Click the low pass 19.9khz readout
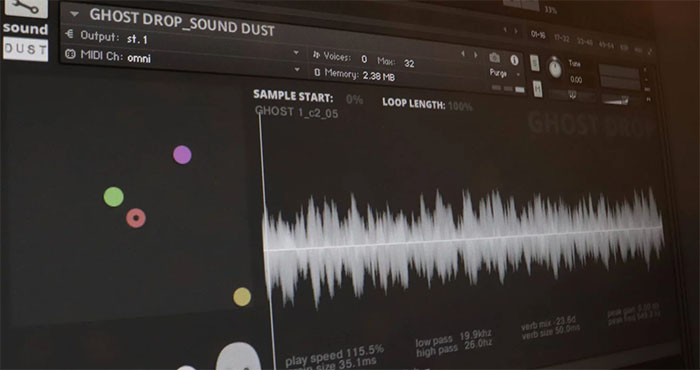The width and height of the screenshot is (700, 370). [454, 338]
